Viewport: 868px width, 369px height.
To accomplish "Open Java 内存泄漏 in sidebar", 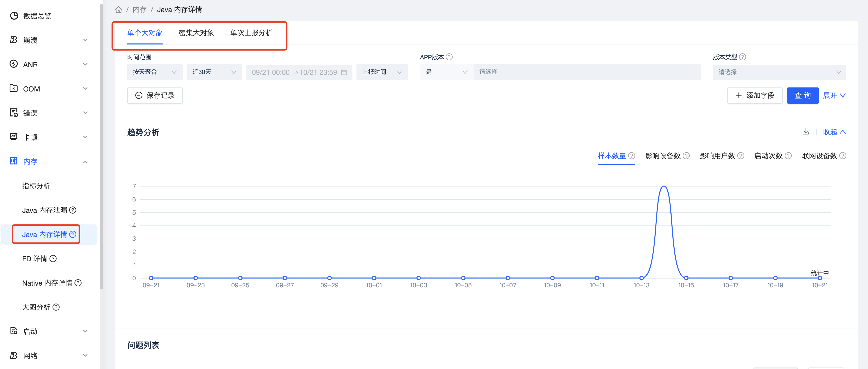I will (44, 210).
